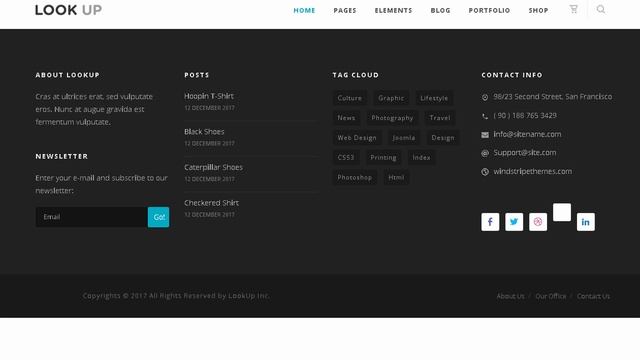
Task: Open the PORTFOLIO menu
Action: [489, 11]
